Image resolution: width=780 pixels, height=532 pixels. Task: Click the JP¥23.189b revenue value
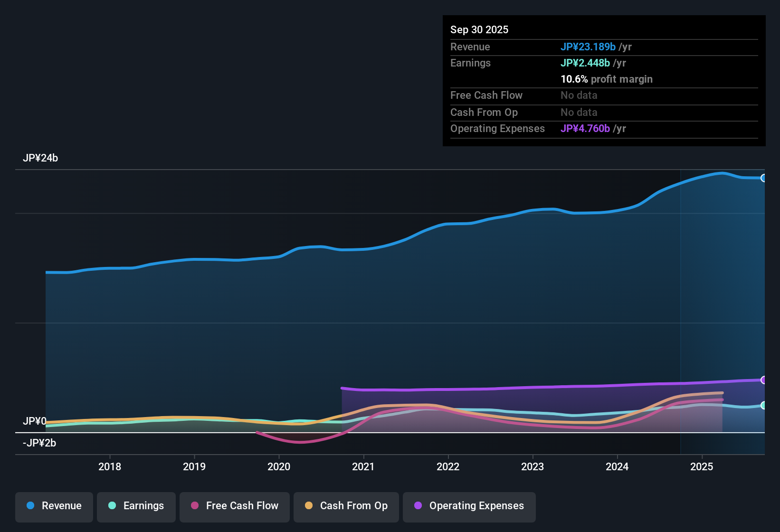pyautogui.click(x=588, y=47)
